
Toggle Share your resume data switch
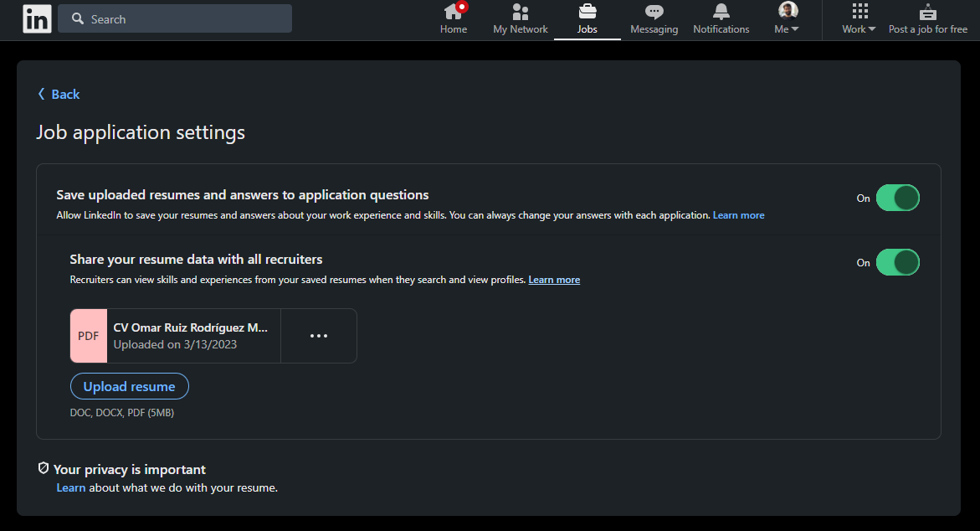coord(897,262)
